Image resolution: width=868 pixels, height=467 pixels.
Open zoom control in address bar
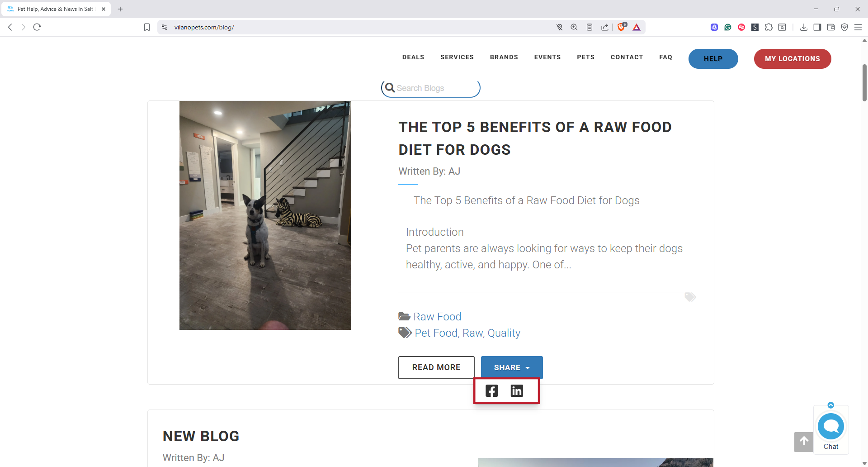click(574, 27)
